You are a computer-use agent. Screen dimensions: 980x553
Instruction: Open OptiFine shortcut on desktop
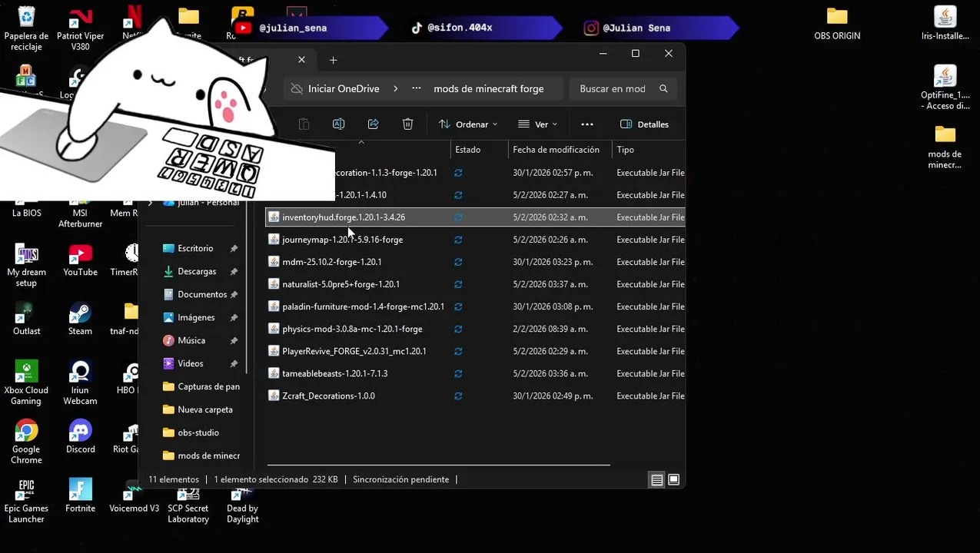click(x=945, y=88)
